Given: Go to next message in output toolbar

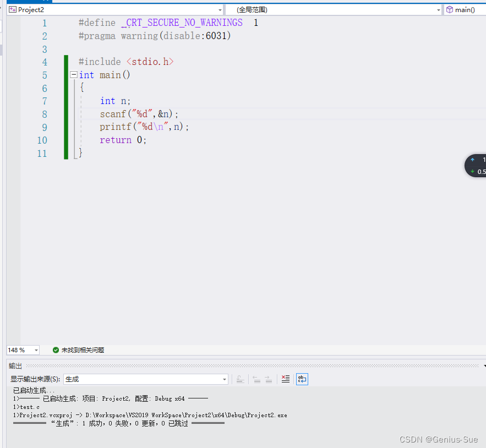Looking at the screenshot, I should click(x=268, y=379).
